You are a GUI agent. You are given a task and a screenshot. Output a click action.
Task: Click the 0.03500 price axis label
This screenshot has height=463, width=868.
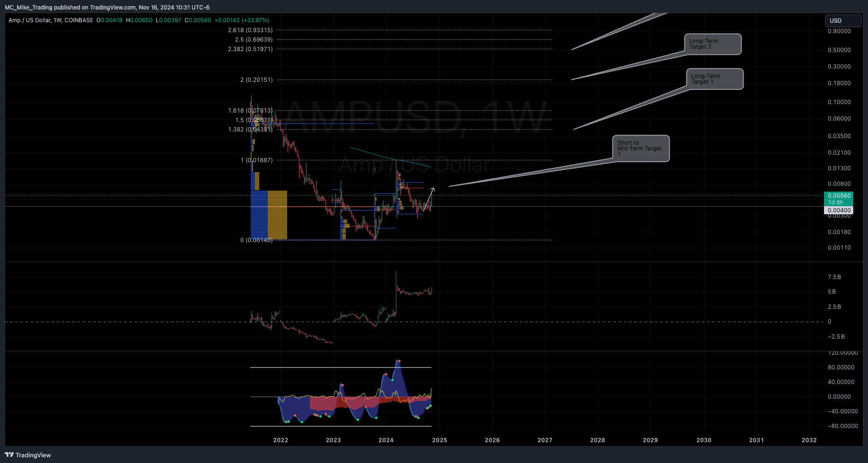click(839, 136)
